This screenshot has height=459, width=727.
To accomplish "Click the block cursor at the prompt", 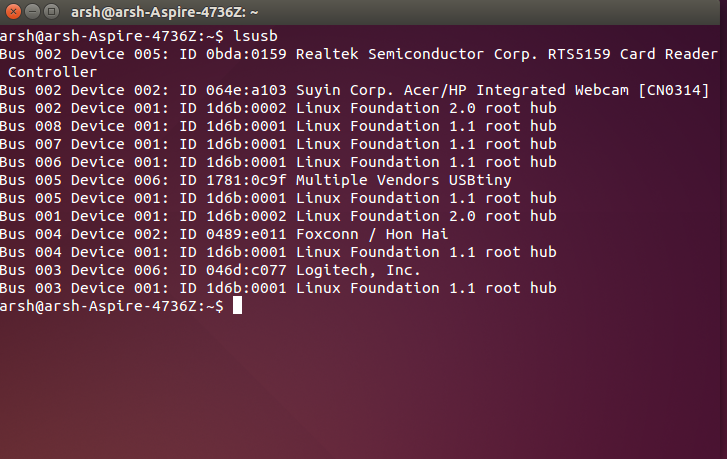I will pyautogui.click(x=237, y=306).
